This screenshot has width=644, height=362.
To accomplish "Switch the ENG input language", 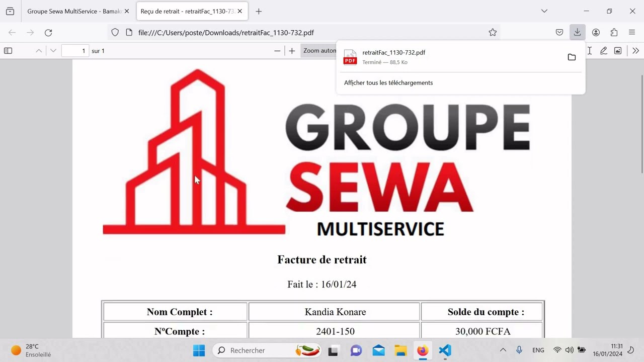I will tap(538, 350).
